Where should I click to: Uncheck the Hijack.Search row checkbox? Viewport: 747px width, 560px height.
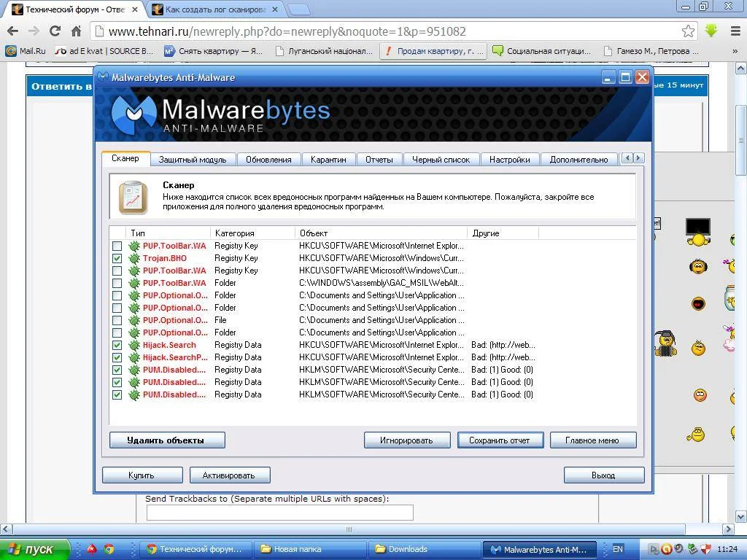point(117,345)
